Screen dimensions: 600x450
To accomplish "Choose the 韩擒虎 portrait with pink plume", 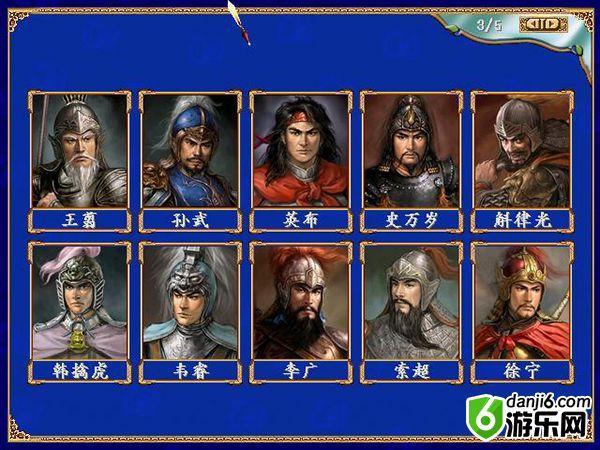I will click(x=80, y=302).
